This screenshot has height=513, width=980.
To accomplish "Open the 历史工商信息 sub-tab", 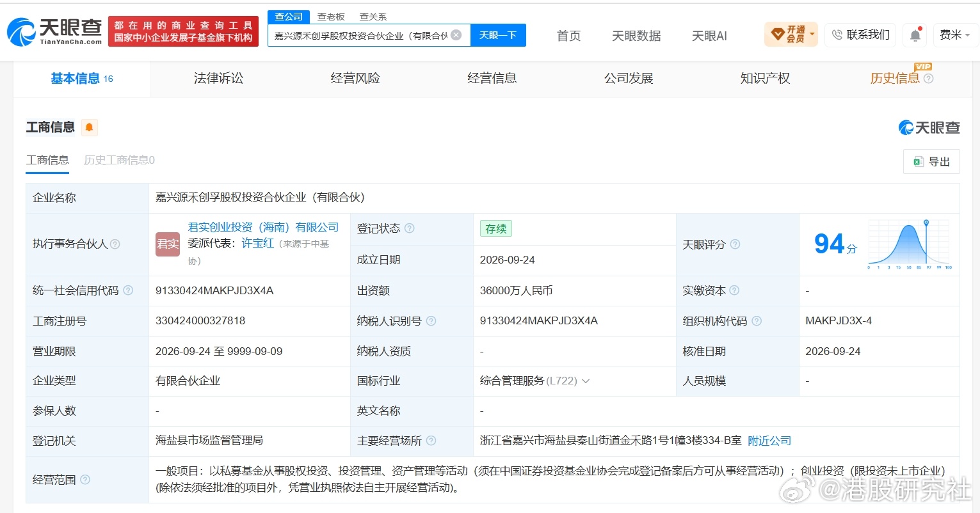I will click(120, 160).
